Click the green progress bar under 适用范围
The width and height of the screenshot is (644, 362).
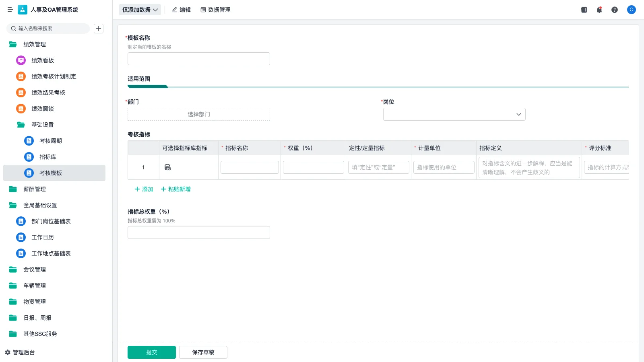click(x=147, y=86)
